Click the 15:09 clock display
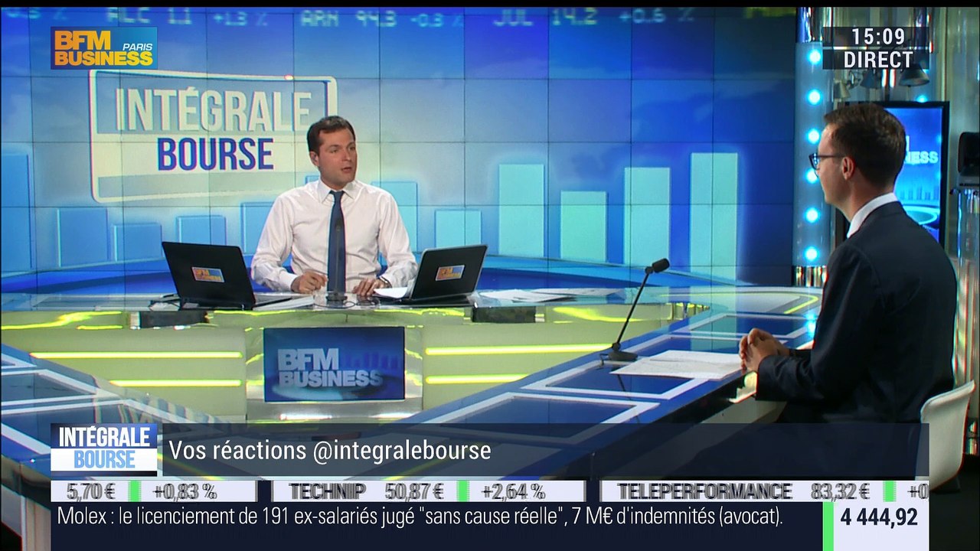Viewport: 980px width, 551px height. (x=879, y=37)
